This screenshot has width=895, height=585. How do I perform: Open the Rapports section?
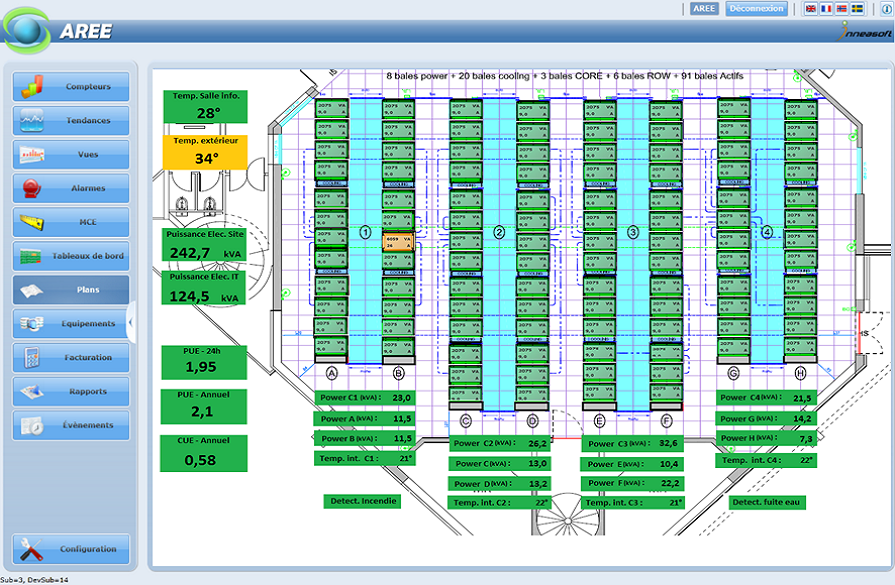coord(71,392)
